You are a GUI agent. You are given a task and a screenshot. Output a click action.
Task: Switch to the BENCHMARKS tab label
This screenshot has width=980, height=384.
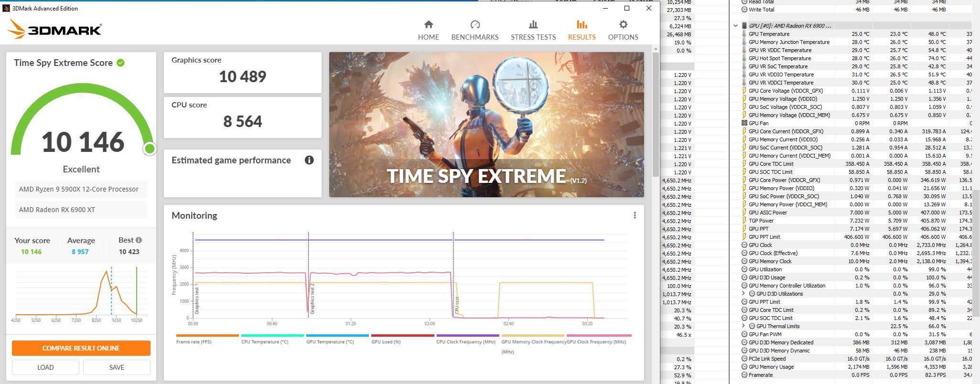tap(475, 37)
